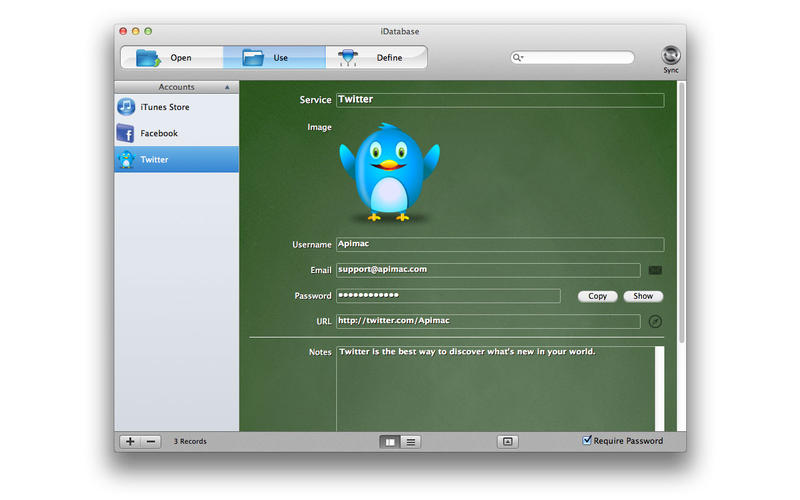800x500 pixels.
Task: Click the '3 Records' status text
Action: tap(190, 441)
